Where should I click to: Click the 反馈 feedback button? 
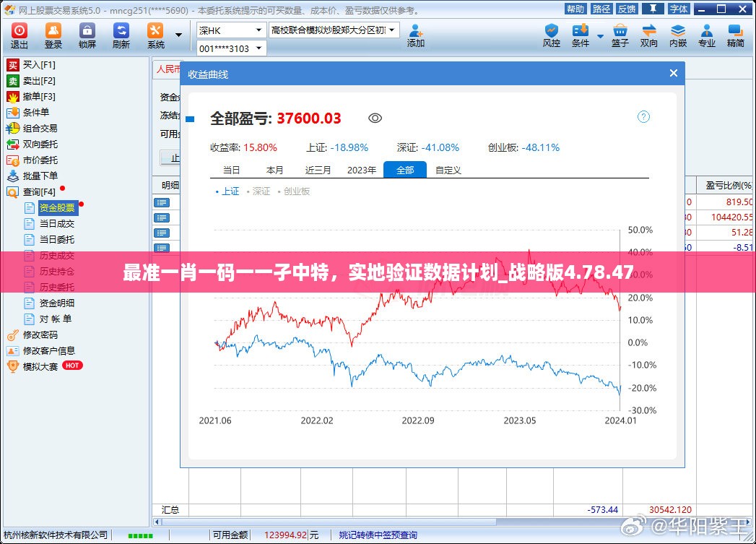626,9
